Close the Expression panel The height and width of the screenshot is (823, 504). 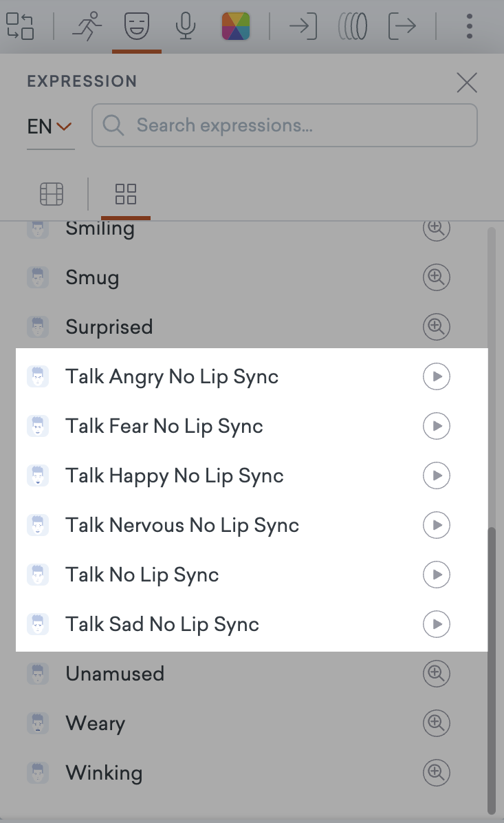pos(467,83)
